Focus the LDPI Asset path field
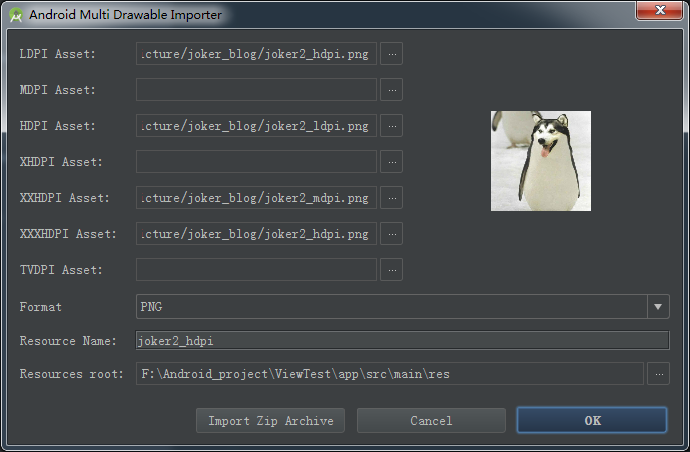The width and height of the screenshot is (690, 452). coord(257,54)
